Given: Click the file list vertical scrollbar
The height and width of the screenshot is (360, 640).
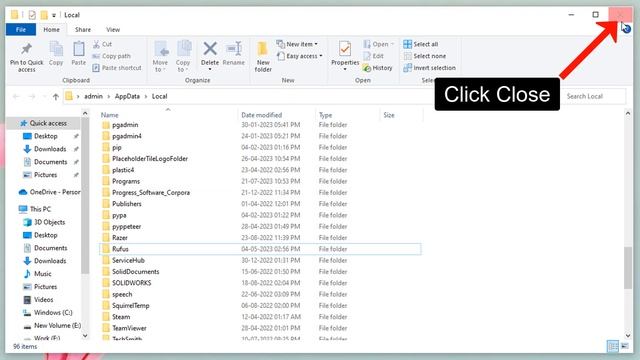Looking at the screenshot, I should [628, 267].
